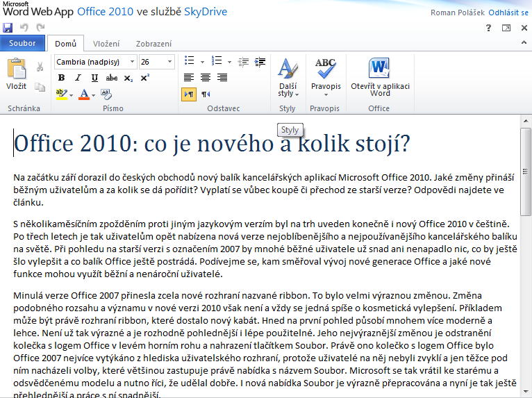
Task: Open Další styly gallery
Action: [288, 78]
